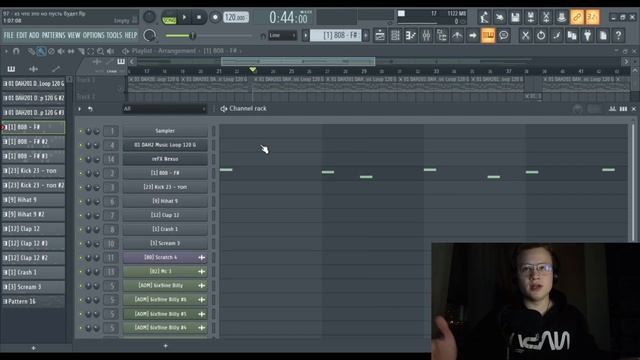Select the [23] Kick 23 channel button

tap(165, 187)
